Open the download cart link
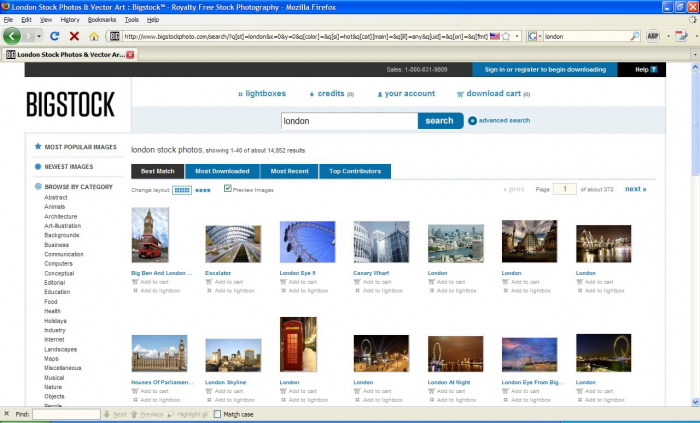700x423 pixels. (493, 94)
